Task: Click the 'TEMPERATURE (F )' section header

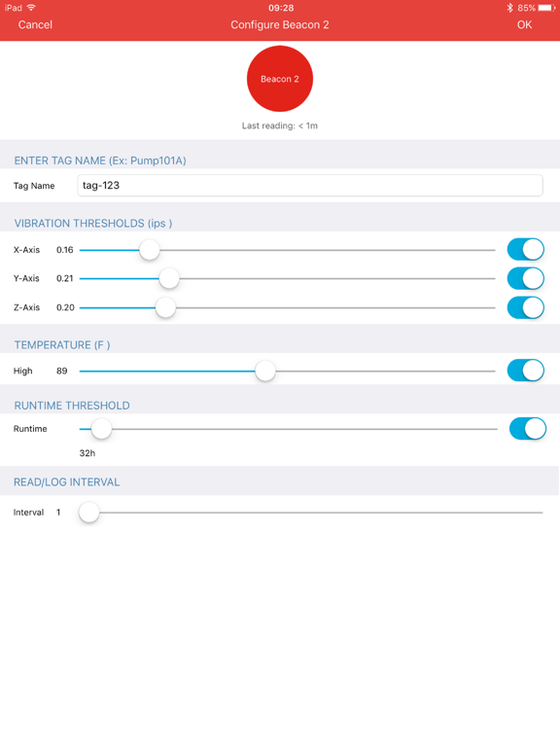Action: tap(62, 345)
